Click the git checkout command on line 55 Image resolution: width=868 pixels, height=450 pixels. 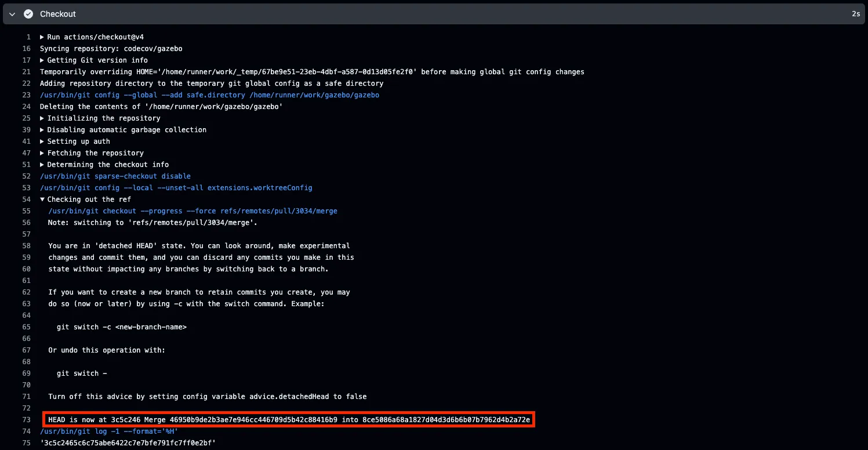[191, 211]
